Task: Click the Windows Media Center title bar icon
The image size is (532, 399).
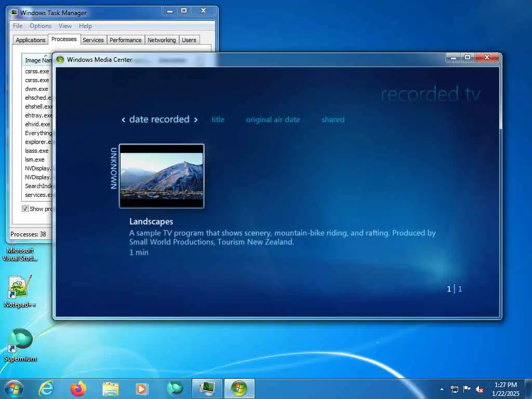Action: [60, 60]
